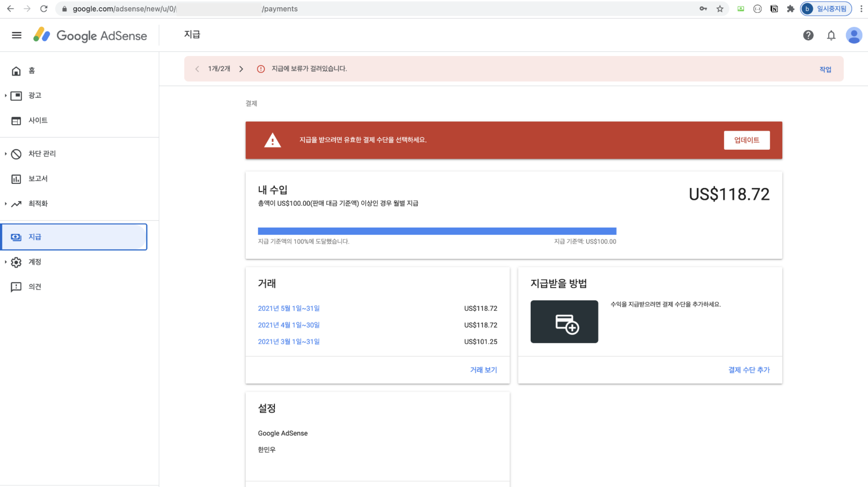Open the 2021년 5월 1일~31일 transaction link
This screenshot has height=487, width=868.
(289, 308)
